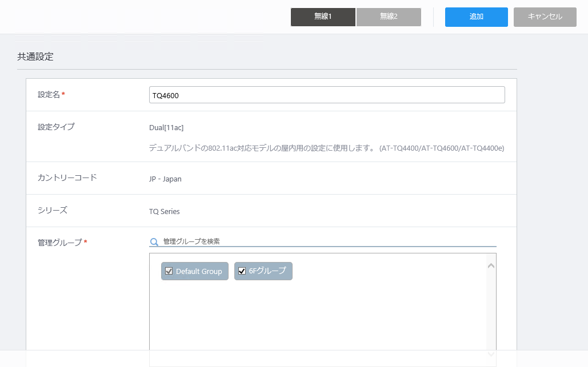Click the 設定名 input field containing TQ4600
Screen dimensions: 588x367
coord(327,95)
